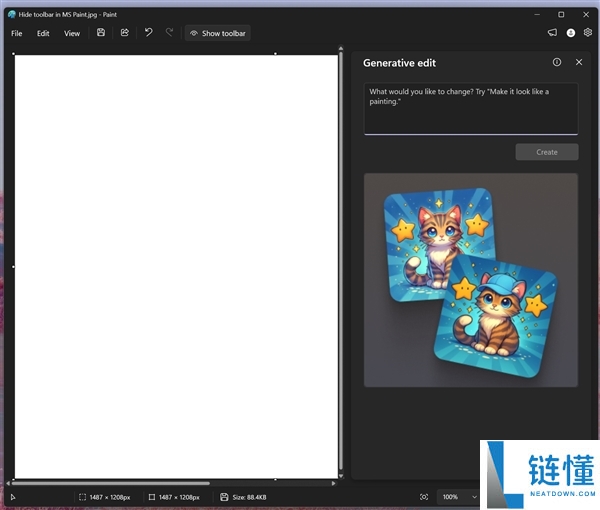Click the Create button
Screen dimensions: 600x510
pyautogui.click(x=547, y=152)
